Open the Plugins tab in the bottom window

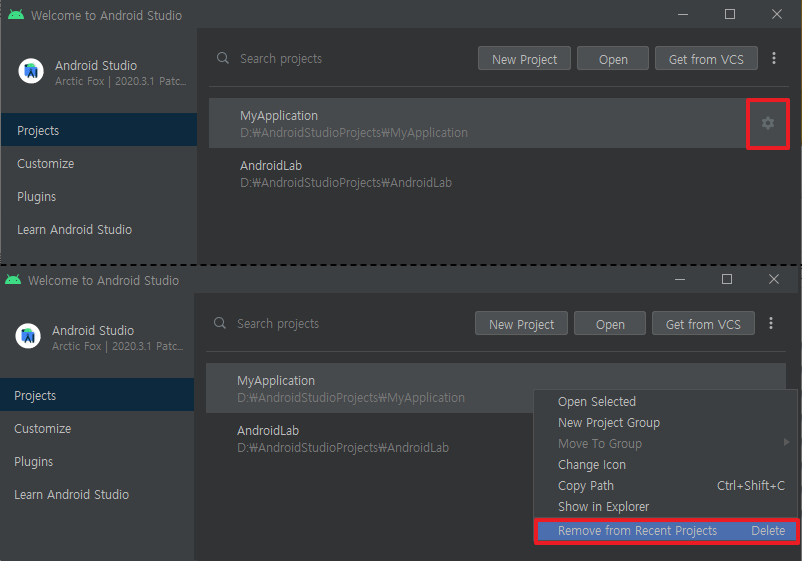point(97,461)
